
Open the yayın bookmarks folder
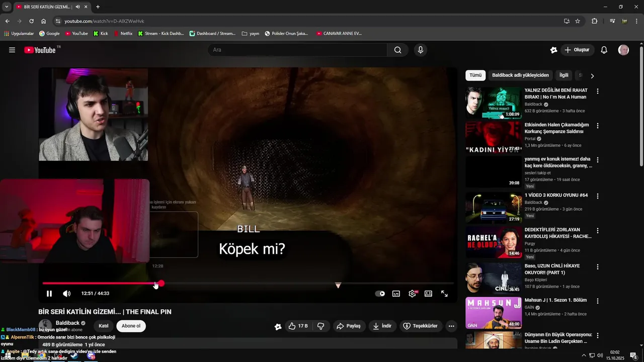coord(251,34)
